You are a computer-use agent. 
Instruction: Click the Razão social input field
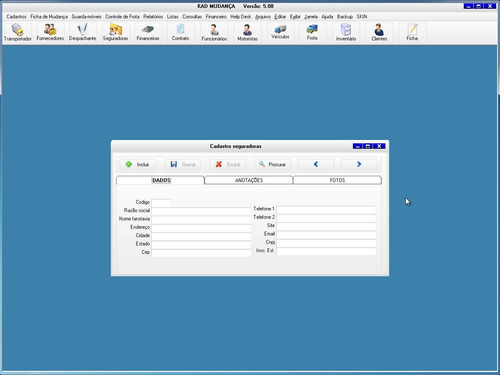[x=201, y=211]
